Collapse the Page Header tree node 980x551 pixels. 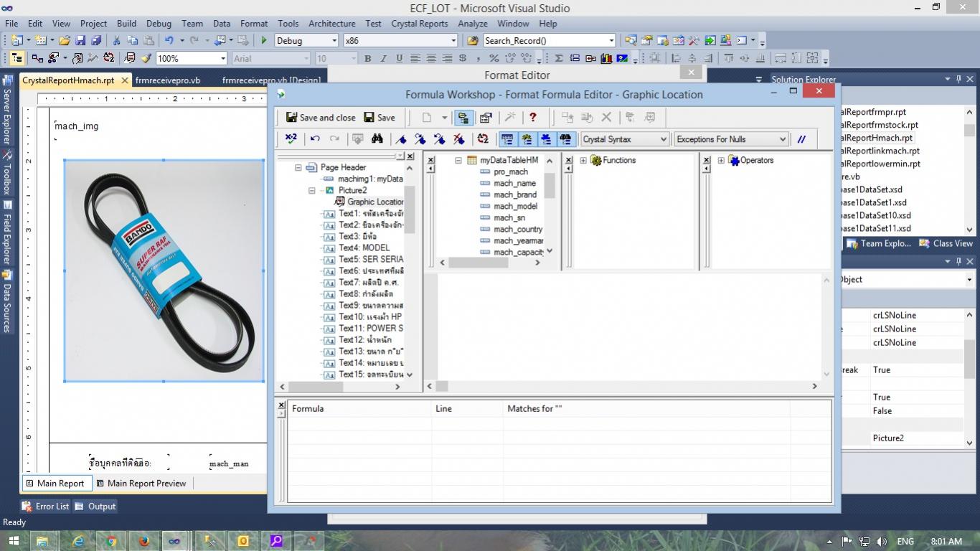[x=298, y=168]
